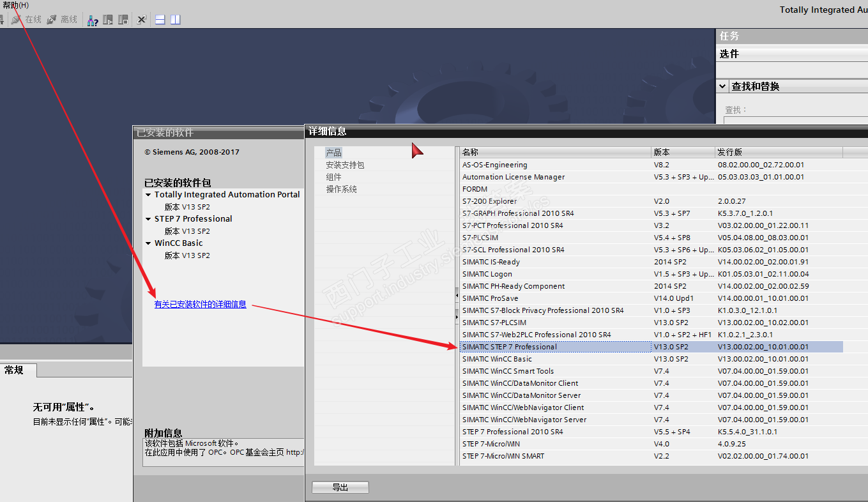Viewport: 868px width, 502px height.
Task: Select 操作系统 in the category list
Action: coord(342,189)
